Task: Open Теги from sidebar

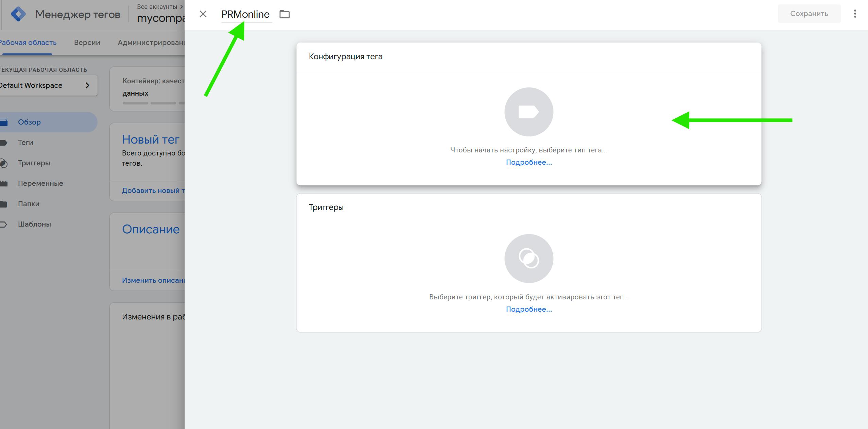Action: [x=25, y=143]
